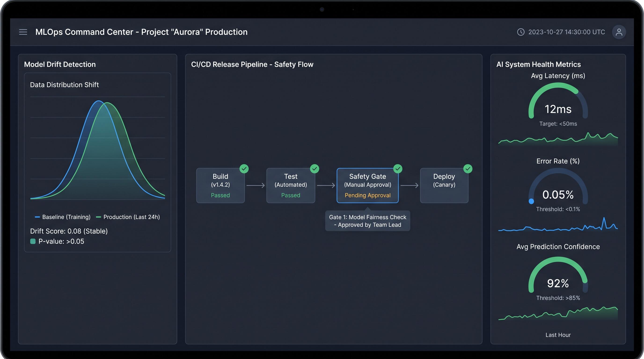
Task: Click the Threshold: <0.1% label
Action: point(558,209)
